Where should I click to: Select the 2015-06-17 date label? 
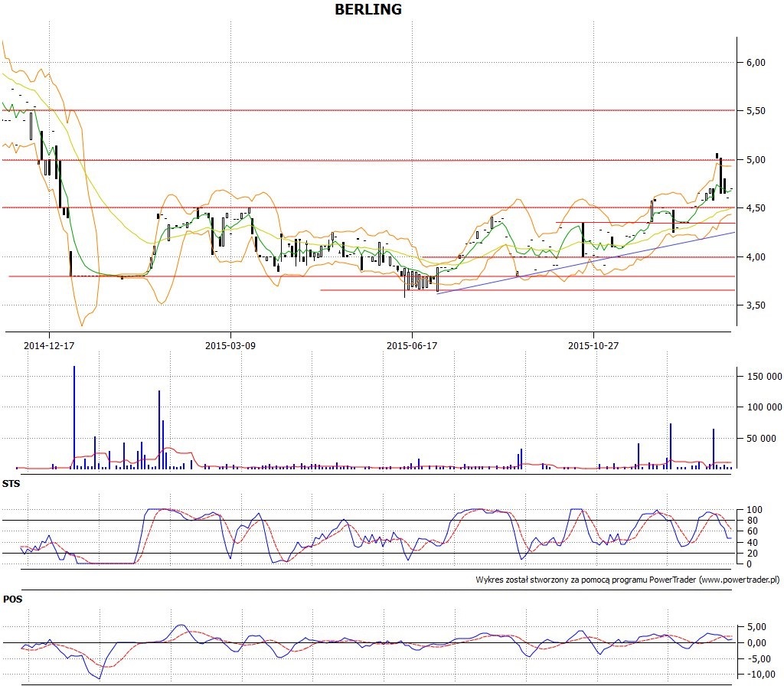[412, 345]
